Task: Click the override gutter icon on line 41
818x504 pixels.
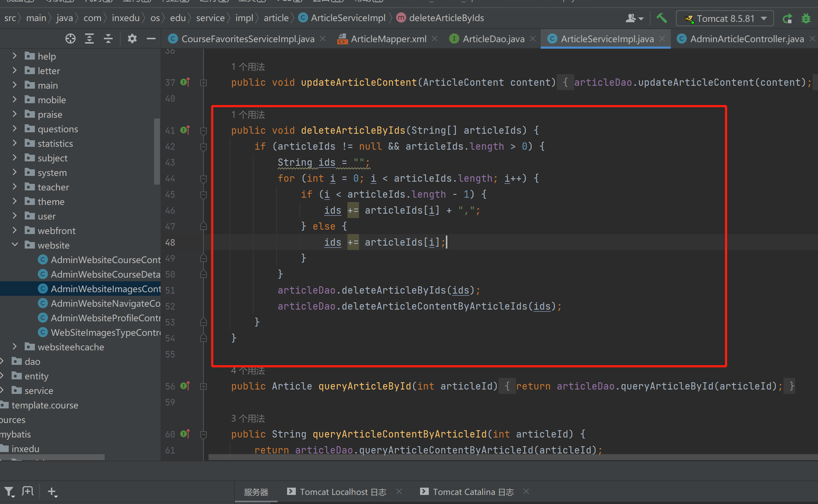Action: point(185,130)
